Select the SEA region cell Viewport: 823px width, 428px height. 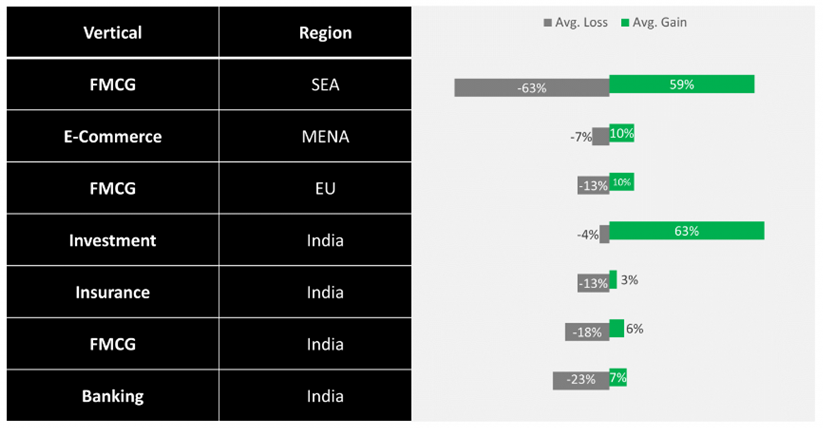(x=325, y=85)
